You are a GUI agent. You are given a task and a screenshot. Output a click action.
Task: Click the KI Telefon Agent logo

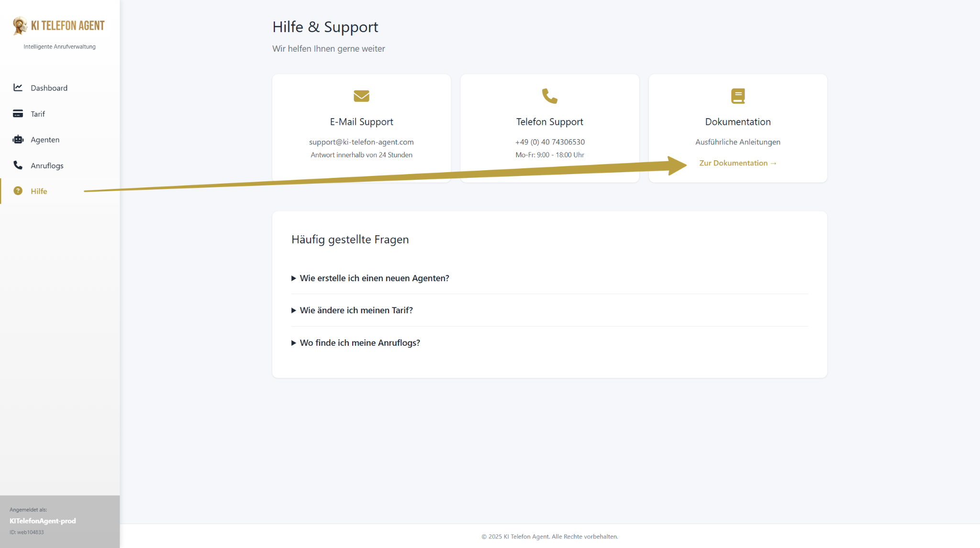59,26
